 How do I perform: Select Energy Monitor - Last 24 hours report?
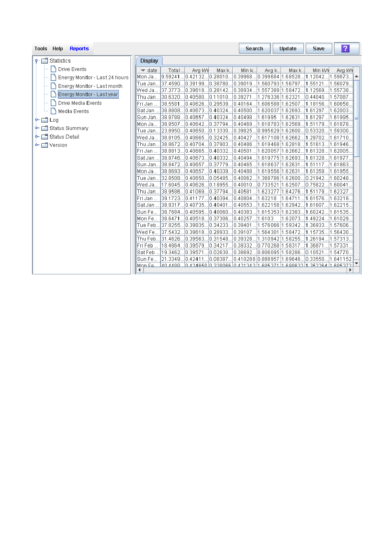93,78
